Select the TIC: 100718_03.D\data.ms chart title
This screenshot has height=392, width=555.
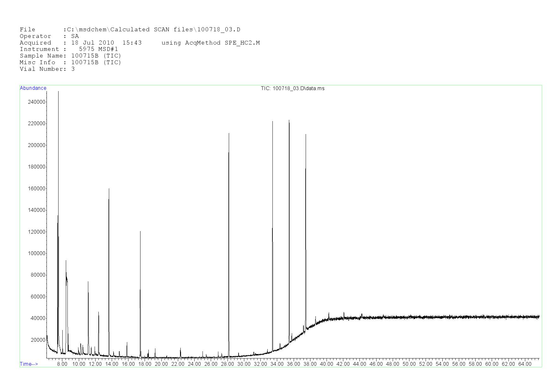[x=292, y=89]
